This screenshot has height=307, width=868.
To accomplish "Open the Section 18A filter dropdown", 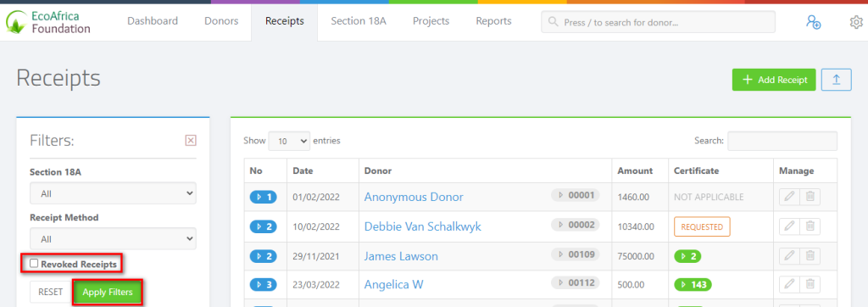I will point(113,194).
